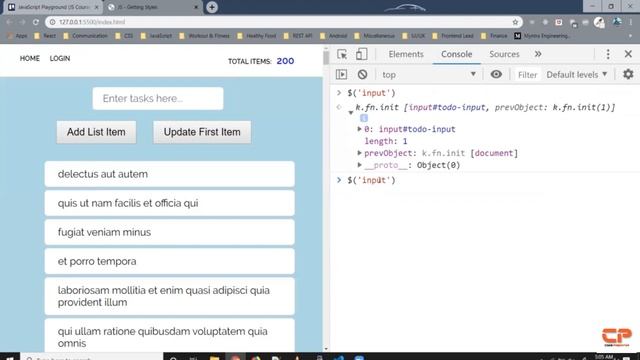The height and width of the screenshot is (360, 640).
Task: Switch to the Console tab
Action: point(456,54)
